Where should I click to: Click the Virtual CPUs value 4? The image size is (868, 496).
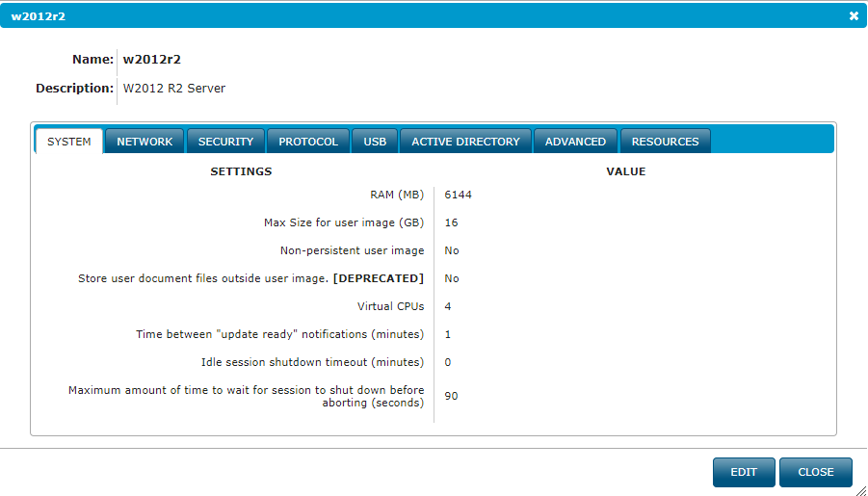pos(448,306)
